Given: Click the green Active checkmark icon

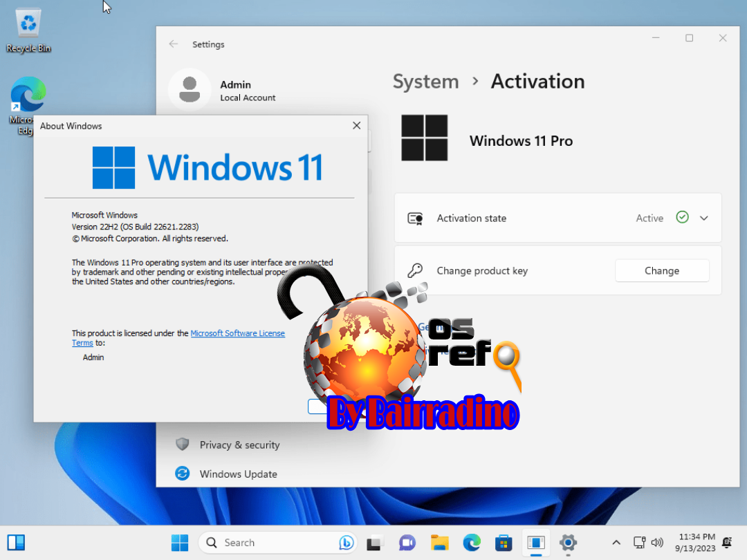Looking at the screenshot, I should click(682, 218).
